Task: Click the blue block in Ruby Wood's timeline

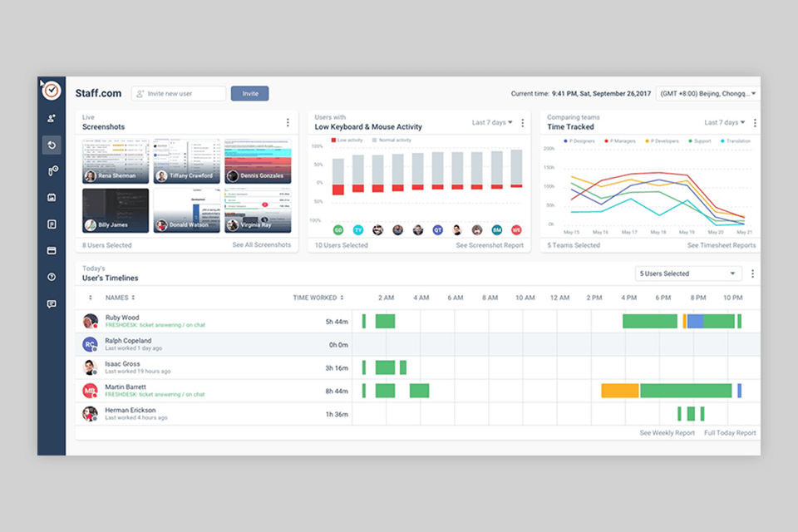Action: click(x=695, y=321)
